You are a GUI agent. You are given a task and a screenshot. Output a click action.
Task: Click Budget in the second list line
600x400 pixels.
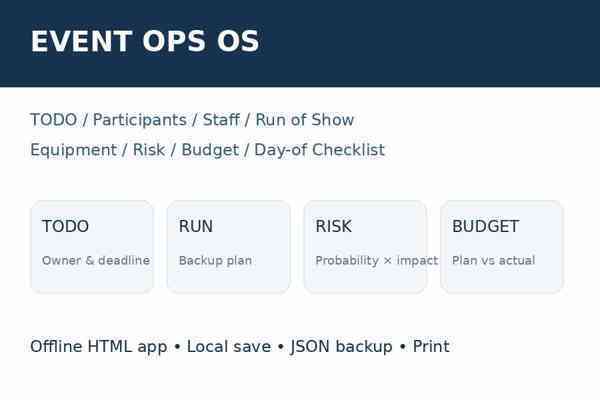tap(210, 150)
